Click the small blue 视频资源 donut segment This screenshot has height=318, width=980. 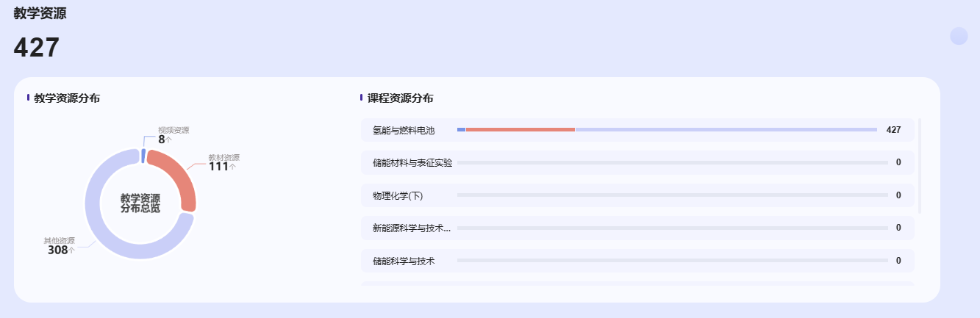(143, 156)
